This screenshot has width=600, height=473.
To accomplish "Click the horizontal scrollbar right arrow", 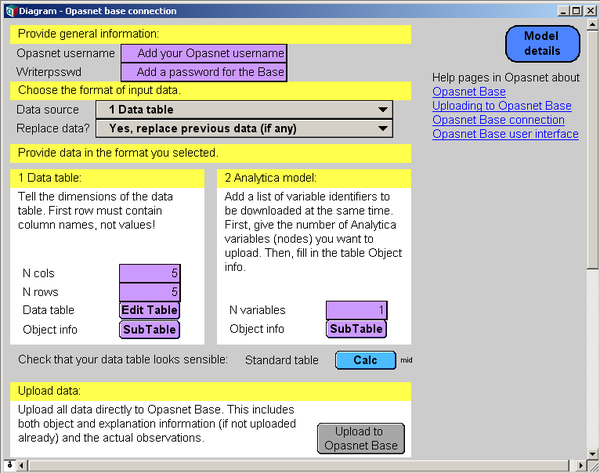I will pos(581,466).
